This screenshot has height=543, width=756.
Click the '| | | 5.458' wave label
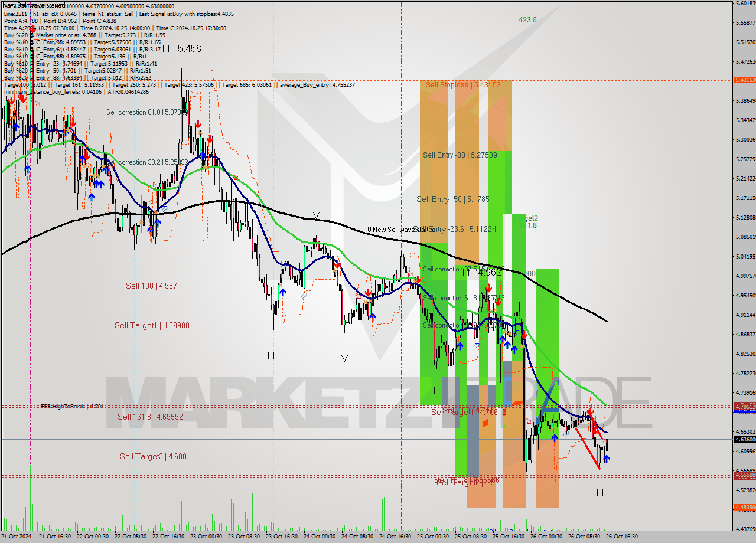point(183,48)
